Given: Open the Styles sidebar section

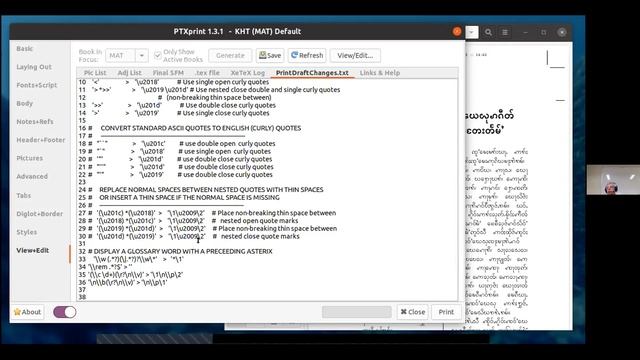Looking at the screenshot, I should point(27,232).
